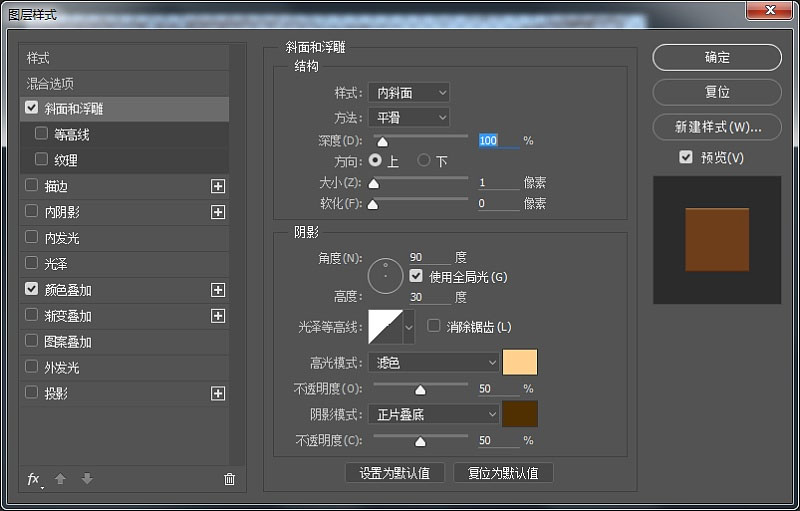Click the plus icon next to 描边

pos(218,186)
